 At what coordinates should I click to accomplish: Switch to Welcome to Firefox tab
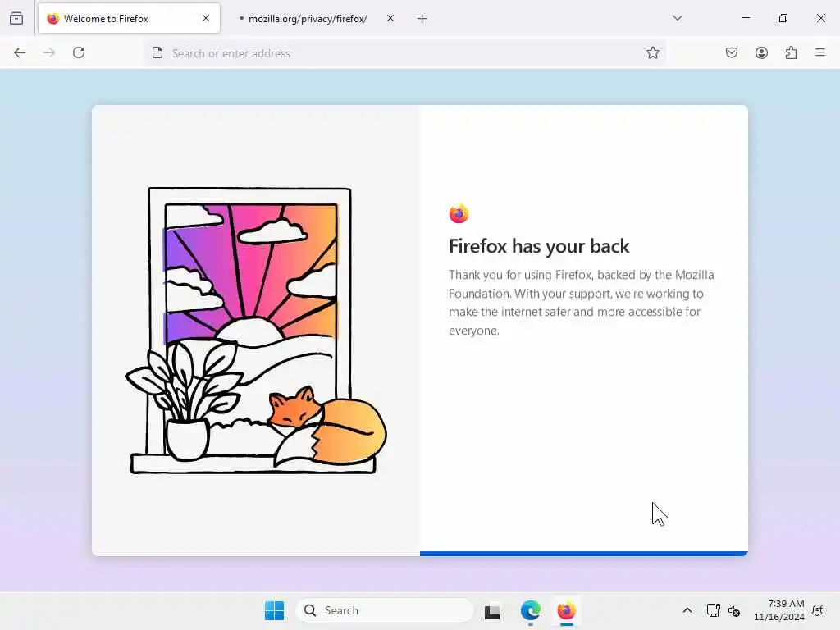click(x=129, y=18)
